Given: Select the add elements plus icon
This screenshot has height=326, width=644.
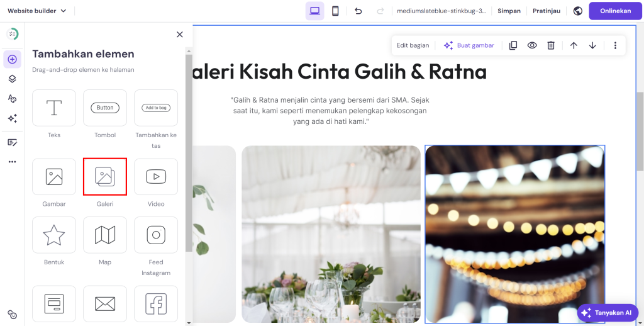Looking at the screenshot, I should pyautogui.click(x=13, y=59).
